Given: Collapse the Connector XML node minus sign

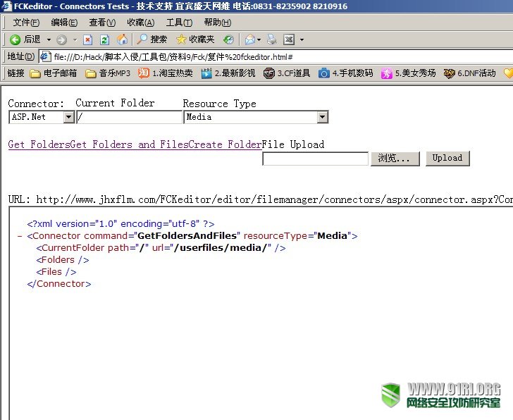Looking at the screenshot, I should tap(20, 236).
